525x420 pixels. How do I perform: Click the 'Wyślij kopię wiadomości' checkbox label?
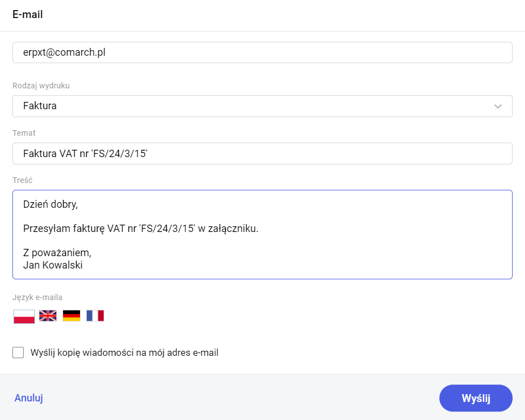(124, 353)
